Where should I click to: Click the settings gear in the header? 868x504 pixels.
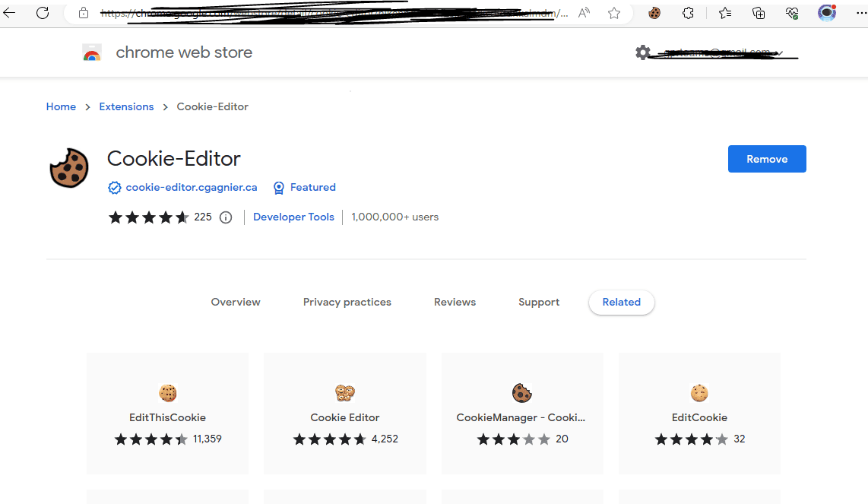(x=643, y=52)
